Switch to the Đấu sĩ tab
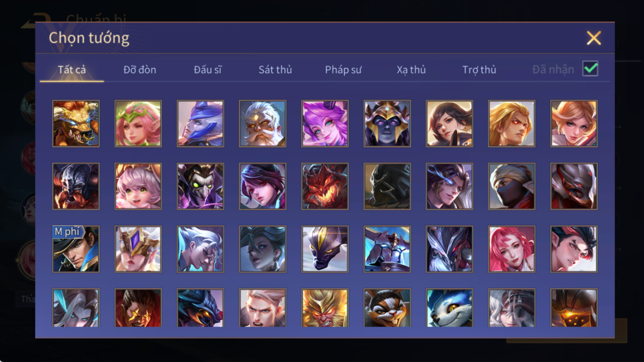644x362 pixels. (208, 70)
